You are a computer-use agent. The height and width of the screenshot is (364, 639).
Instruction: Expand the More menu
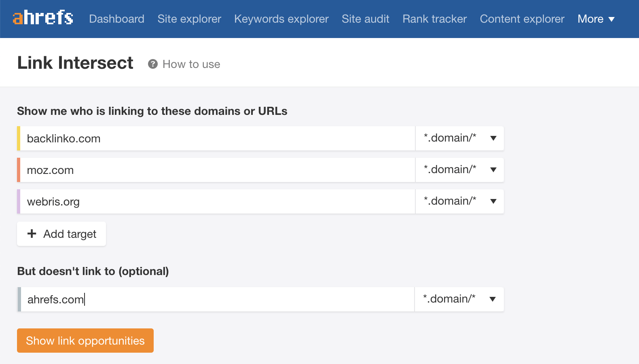point(596,19)
